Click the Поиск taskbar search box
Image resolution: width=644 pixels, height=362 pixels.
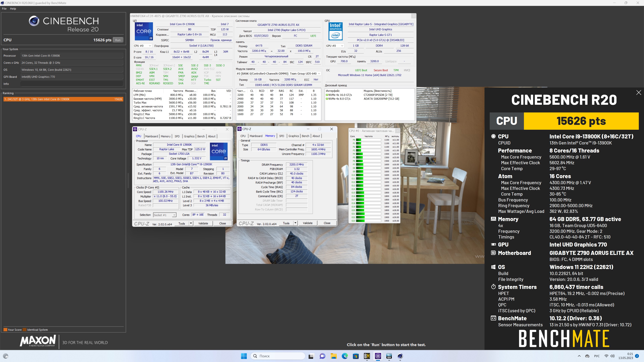coord(278,356)
